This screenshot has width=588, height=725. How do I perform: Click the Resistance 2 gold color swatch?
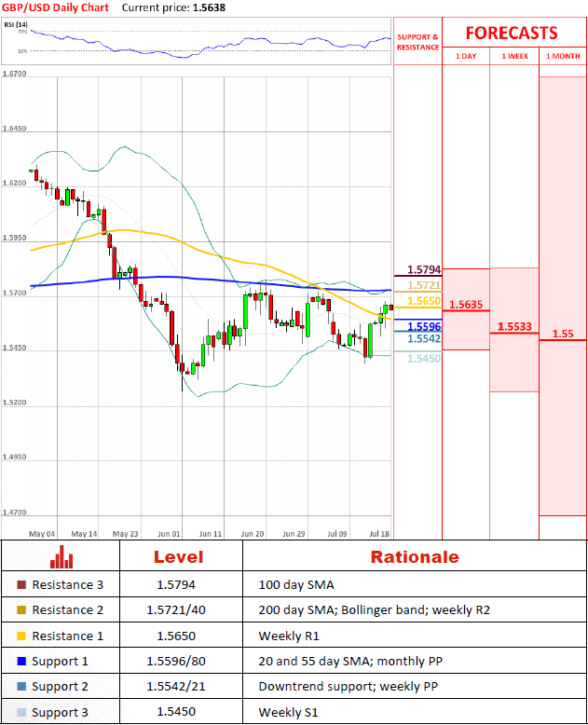click(x=21, y=609)
